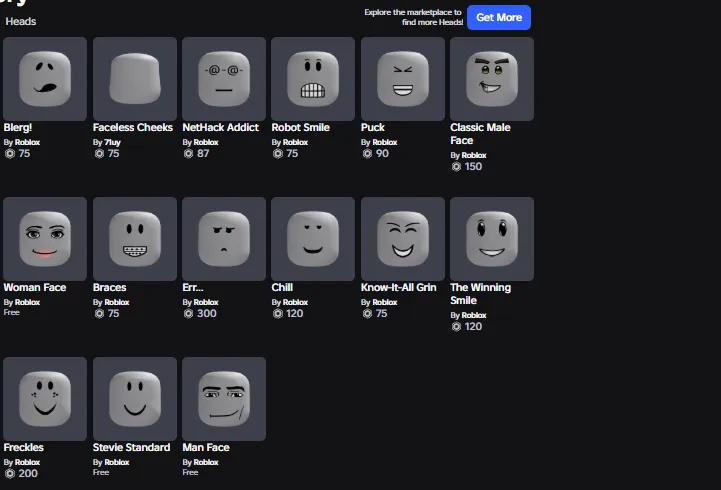Pick the Err... head thumbnail
Image resolution: width=721 pixels, height=490 pixels.
pyautogui.click(x=224, y=239)
